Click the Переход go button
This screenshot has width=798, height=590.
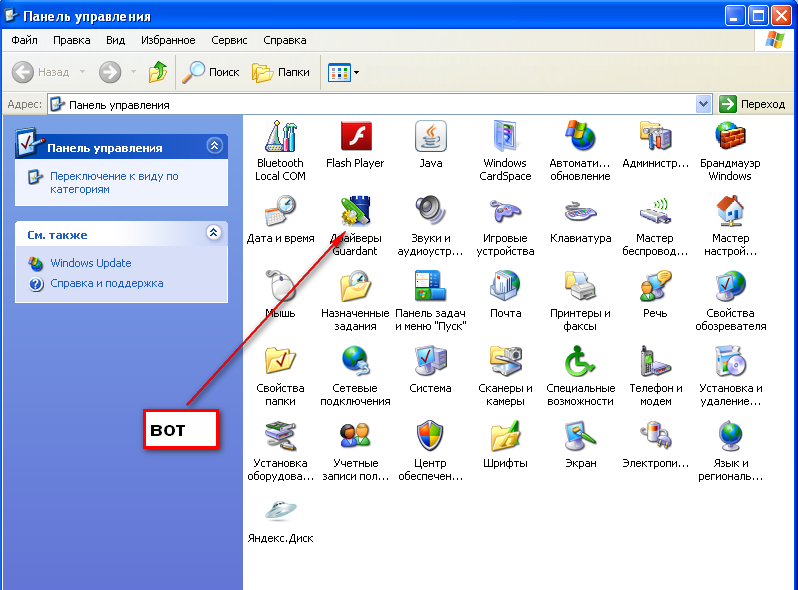[x=752, y=104]
